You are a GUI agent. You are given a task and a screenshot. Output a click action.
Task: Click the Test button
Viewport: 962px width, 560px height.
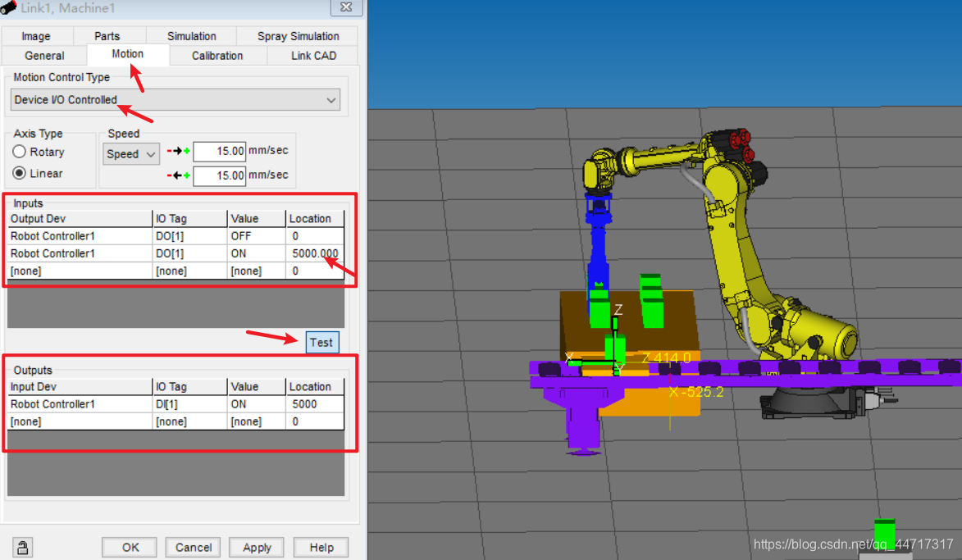322,342
